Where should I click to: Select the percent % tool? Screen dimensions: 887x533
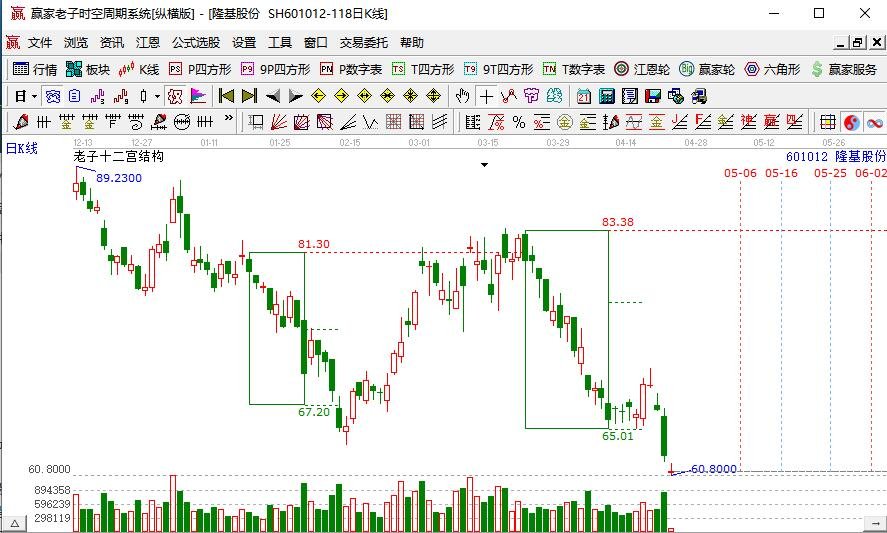point(519,122)
